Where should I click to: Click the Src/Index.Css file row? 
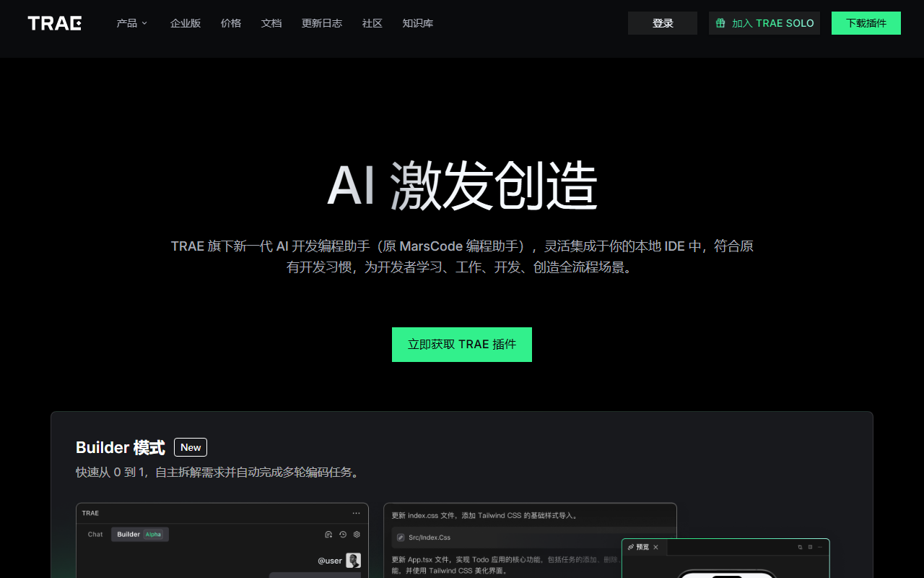[533, 538]
